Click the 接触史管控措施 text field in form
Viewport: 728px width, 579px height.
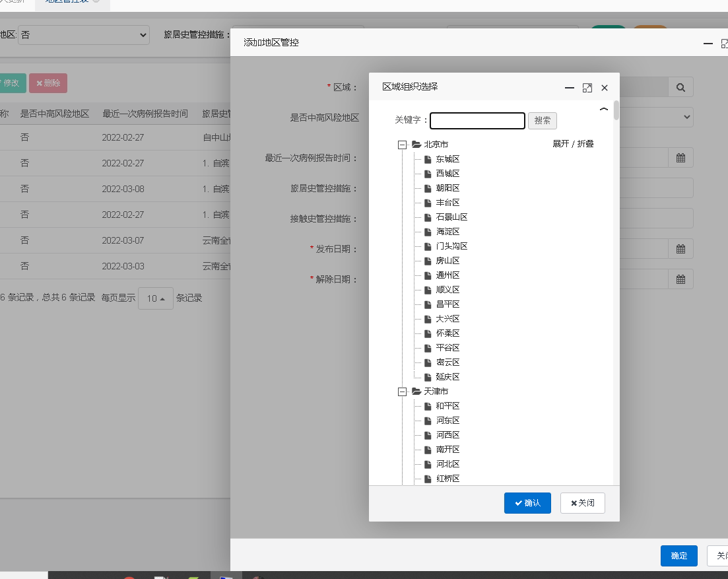pyautogui.click(x=657, y=219)
